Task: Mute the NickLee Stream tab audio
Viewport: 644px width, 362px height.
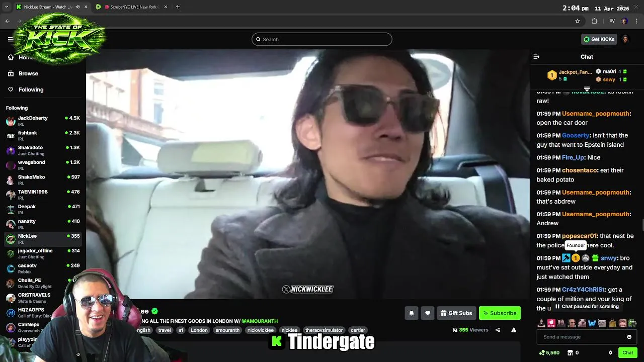Action: 77,7
